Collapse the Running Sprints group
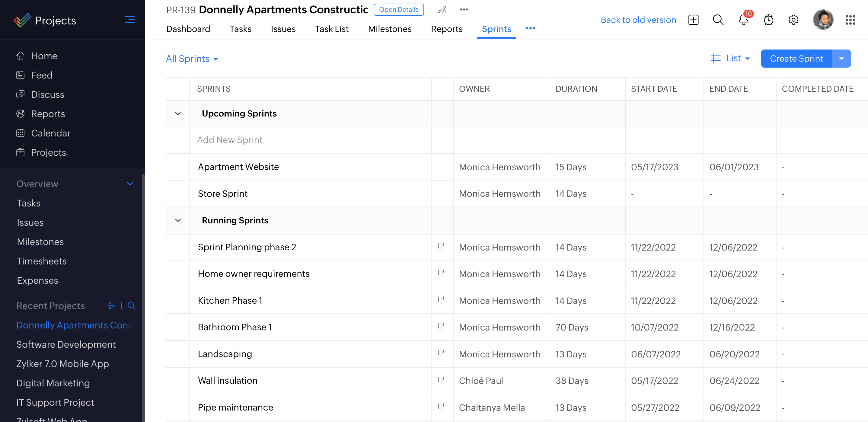The image size is (868, 422). pos(178,220)
